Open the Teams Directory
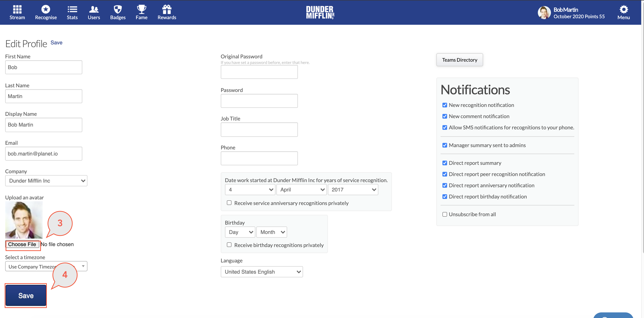Image resolution: width=644 pixels, height=318 pixels. [459, 60]
